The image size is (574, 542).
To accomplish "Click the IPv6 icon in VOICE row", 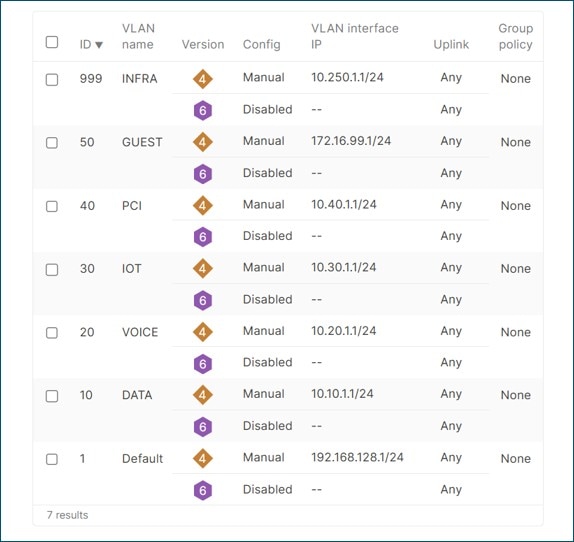I will [x=203, y=364].
